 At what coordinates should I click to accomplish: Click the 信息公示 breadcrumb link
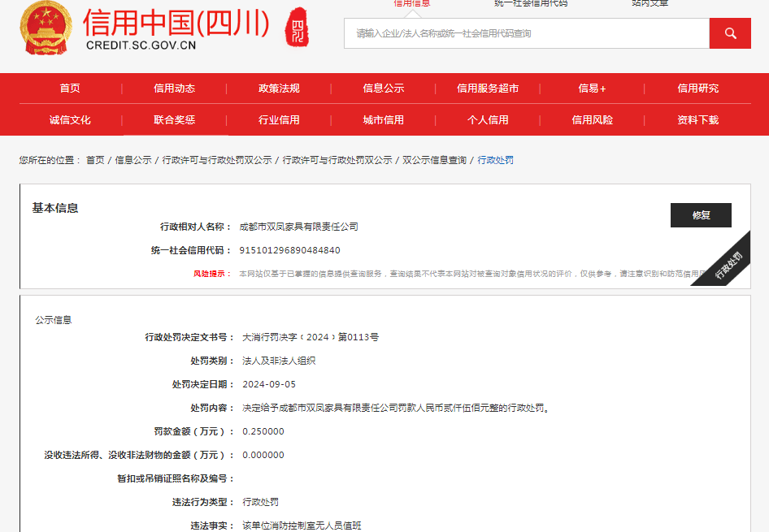133,160
